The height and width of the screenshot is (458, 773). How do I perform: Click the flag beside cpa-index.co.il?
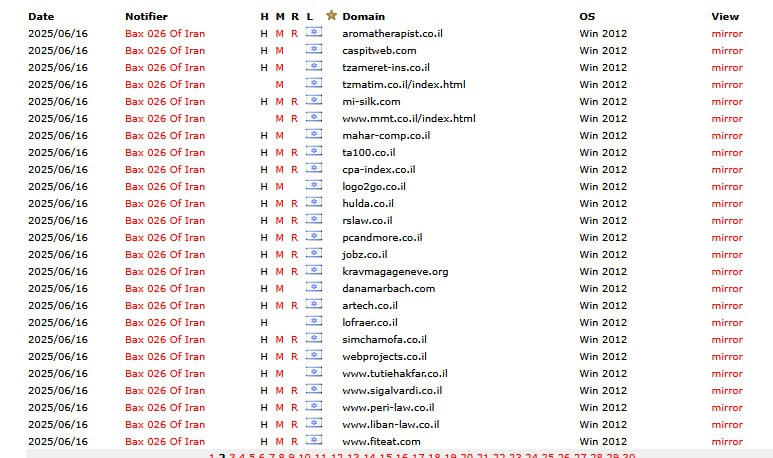(314, 168)
